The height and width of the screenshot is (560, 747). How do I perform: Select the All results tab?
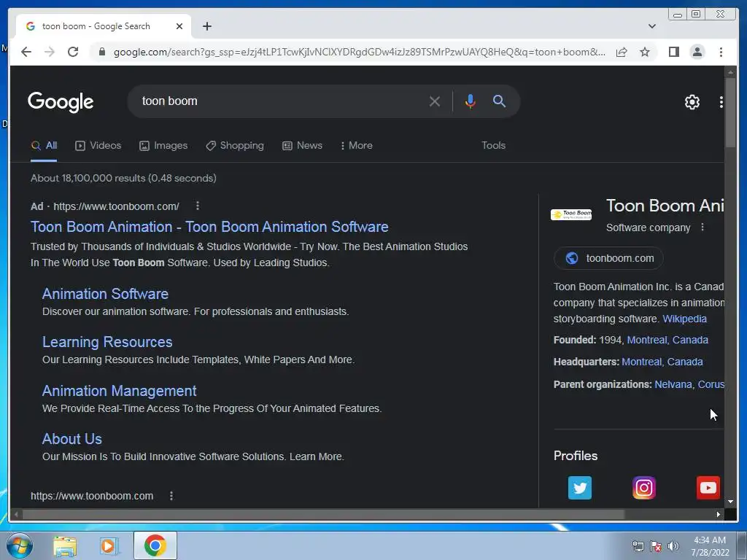(x=44, y=146)
